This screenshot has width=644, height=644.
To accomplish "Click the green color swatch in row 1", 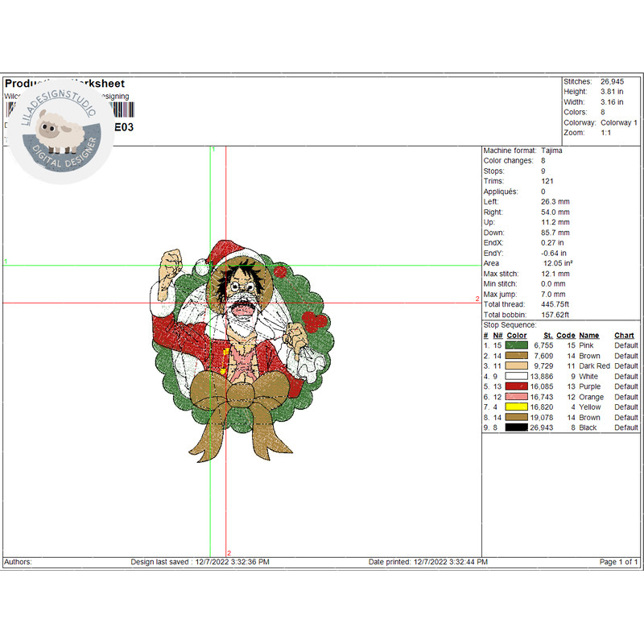I will 516,345.
